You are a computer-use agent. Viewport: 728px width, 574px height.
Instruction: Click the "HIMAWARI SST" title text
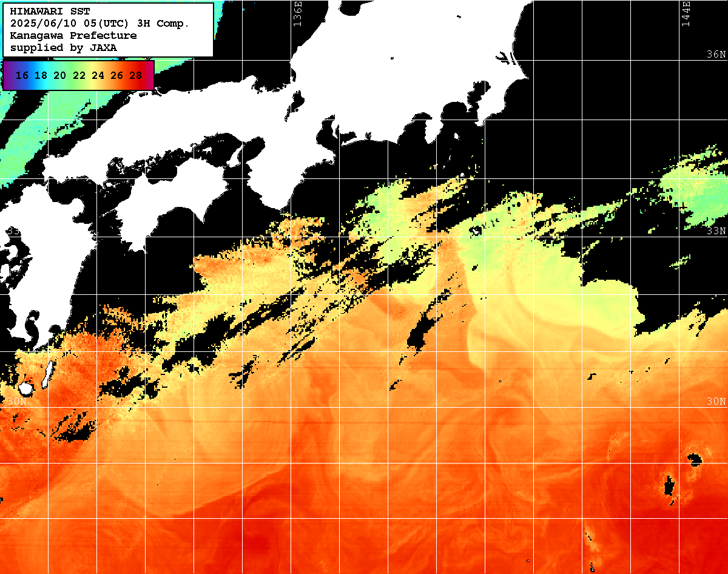coord(50,12)
